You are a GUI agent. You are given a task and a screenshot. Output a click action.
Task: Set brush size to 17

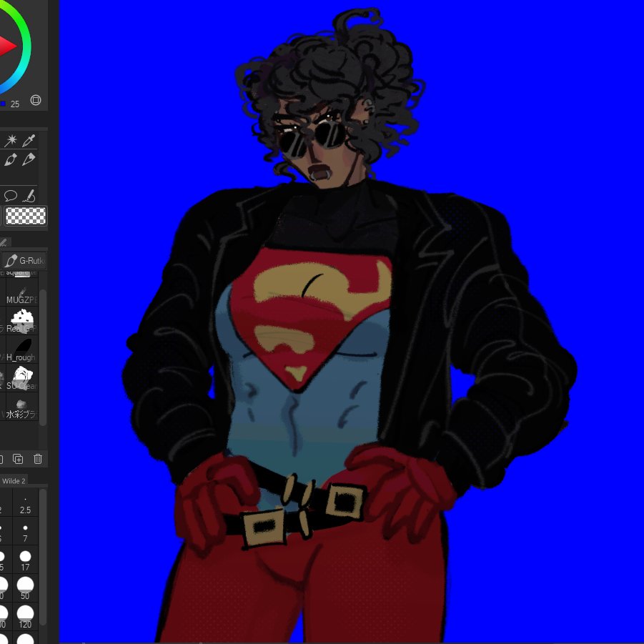pos(25,561)
